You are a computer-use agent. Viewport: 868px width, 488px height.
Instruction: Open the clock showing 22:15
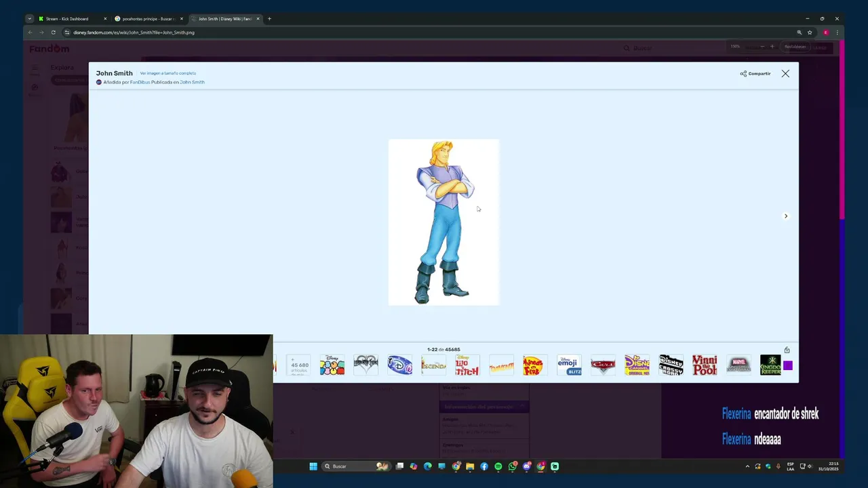coord(828,466)
